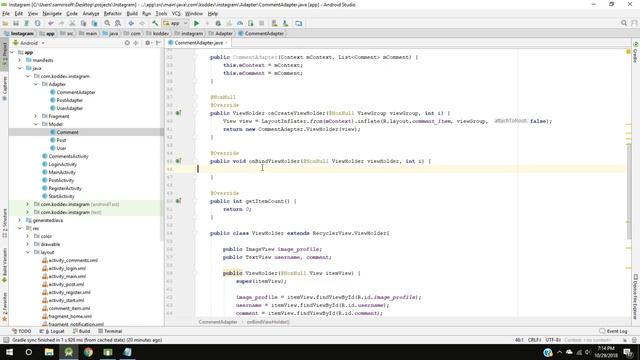Open the Navigate menu
The width and height of the screenshot is (640, 360).
point(52,13)
